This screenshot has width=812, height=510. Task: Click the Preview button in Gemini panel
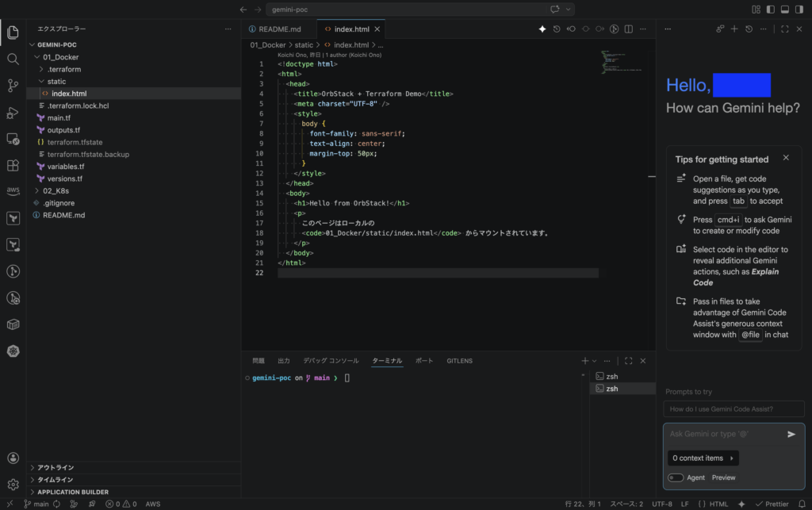tap(723, 477)
